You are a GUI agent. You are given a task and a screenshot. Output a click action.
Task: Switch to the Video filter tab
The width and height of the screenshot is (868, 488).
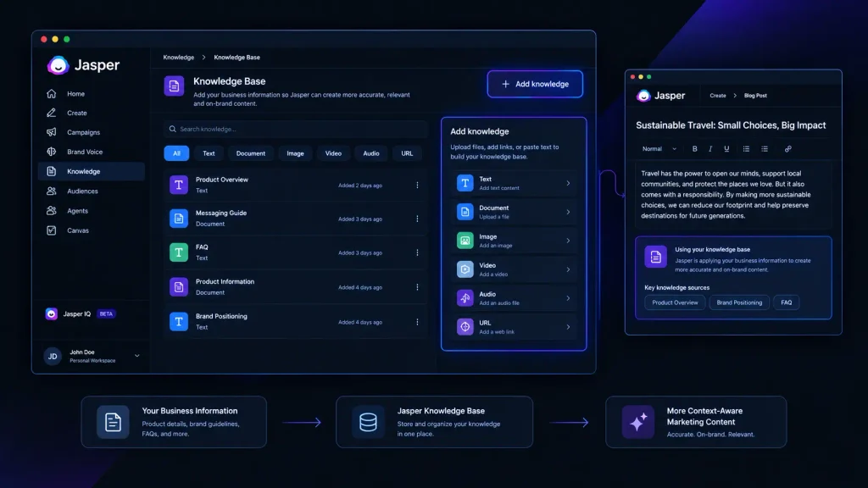(x=333, y=153)
